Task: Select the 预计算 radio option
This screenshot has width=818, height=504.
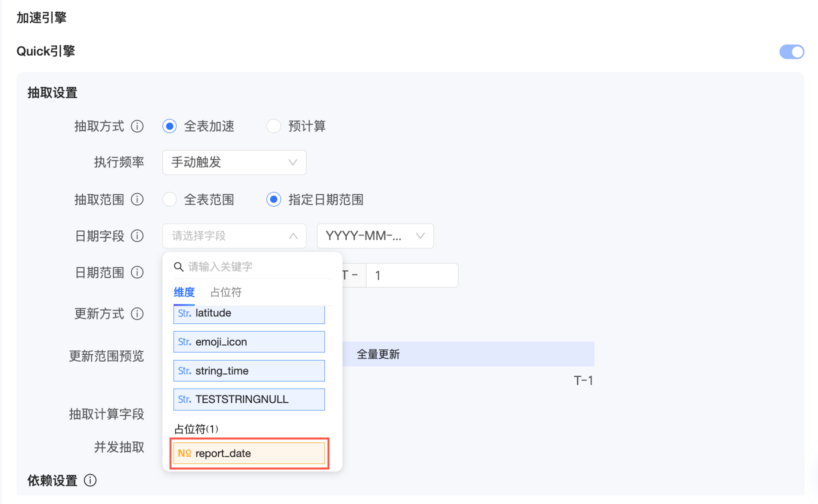Action: click(x=273, y=126)
